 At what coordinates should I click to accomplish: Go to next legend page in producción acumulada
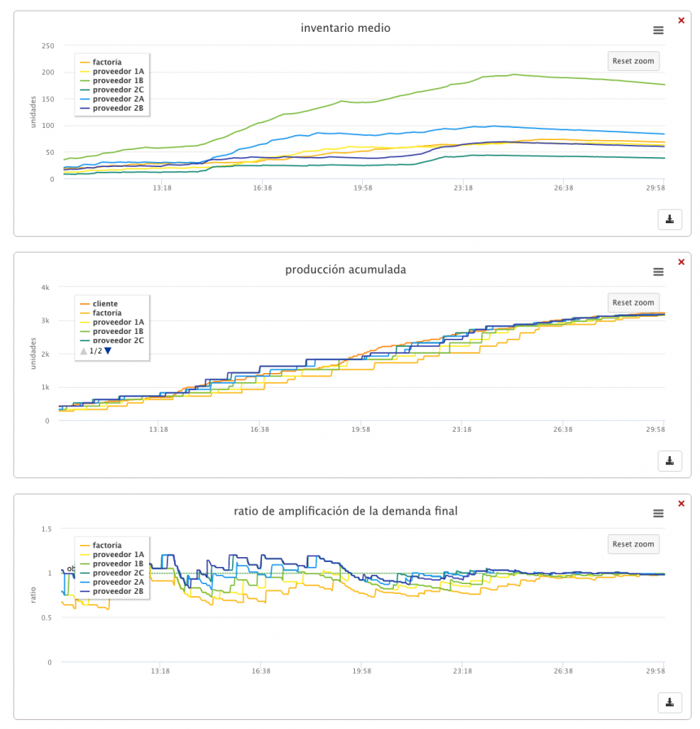coord(107,351)
